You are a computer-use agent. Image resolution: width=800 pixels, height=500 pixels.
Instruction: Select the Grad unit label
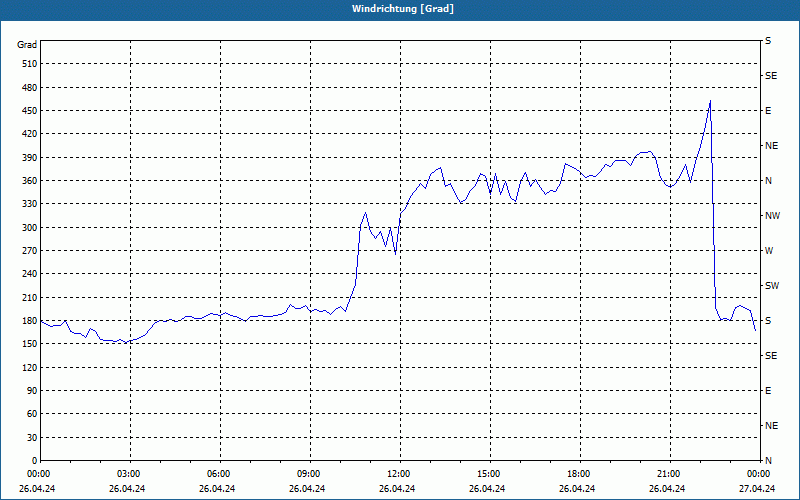pyautogui.click(x=27, y=45)
